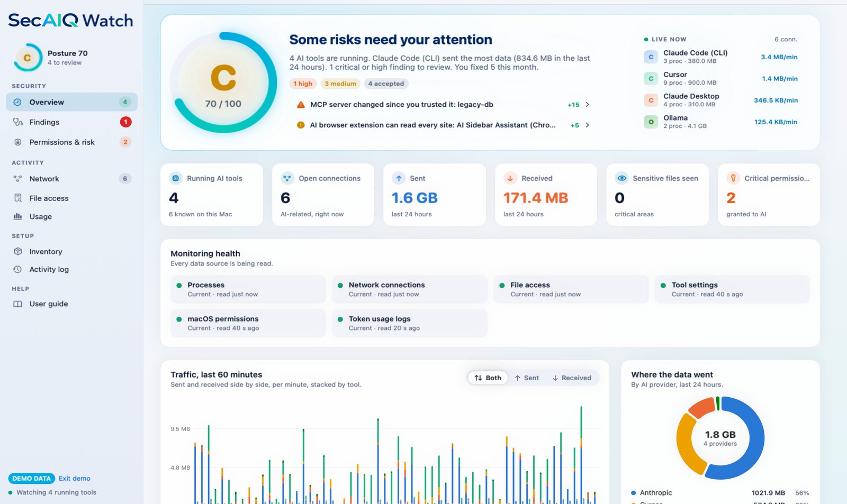847x504 pixels.
Task: Click the Activity log clock icon
Action: [x=17, y=269]
